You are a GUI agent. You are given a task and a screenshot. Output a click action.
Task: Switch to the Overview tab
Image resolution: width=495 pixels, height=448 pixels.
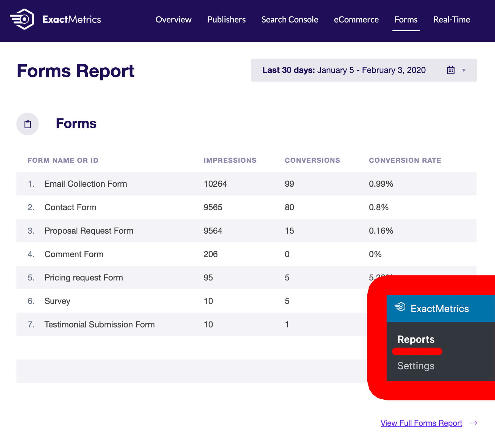173,20
